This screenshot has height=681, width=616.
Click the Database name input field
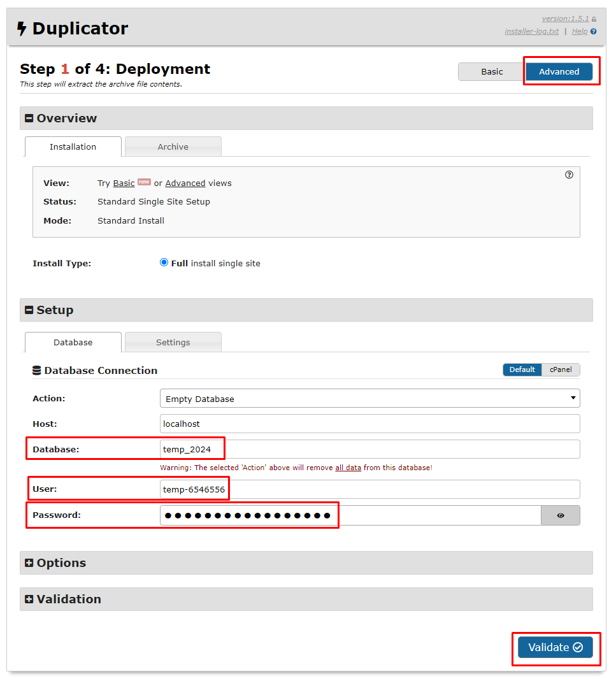click(369, 449)
